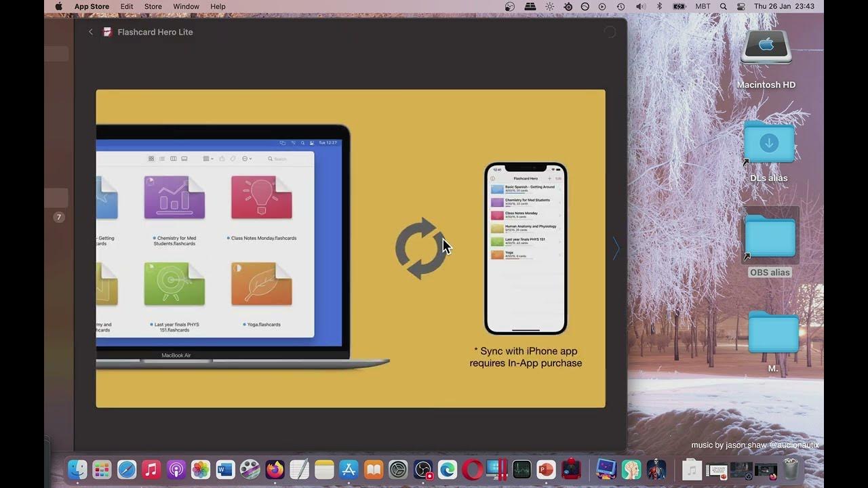Open the Notes app from the Dock
The width and height of the screenshot is (868, 488).
point(324,469)
